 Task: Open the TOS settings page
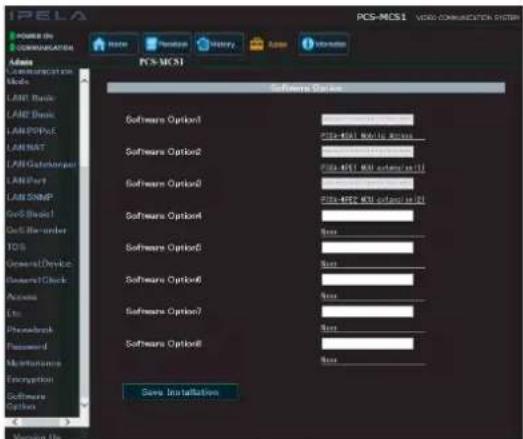[x=16, y=247]
